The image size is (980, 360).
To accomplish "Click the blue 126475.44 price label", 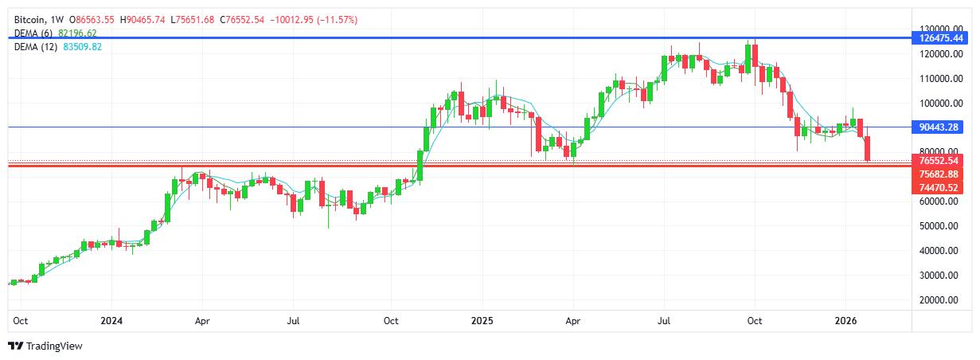I will (940, 38).
